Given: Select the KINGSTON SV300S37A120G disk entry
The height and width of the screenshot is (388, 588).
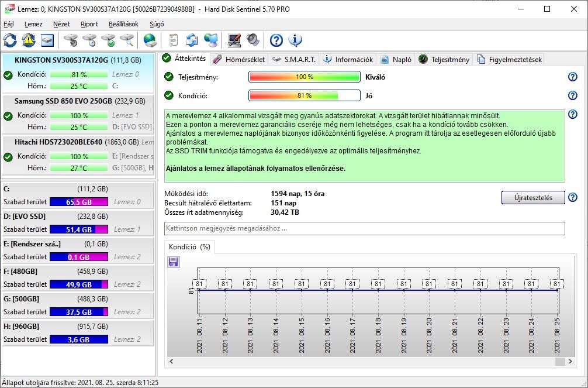Looking at the screenshot, I should click(x=78, y=73).
